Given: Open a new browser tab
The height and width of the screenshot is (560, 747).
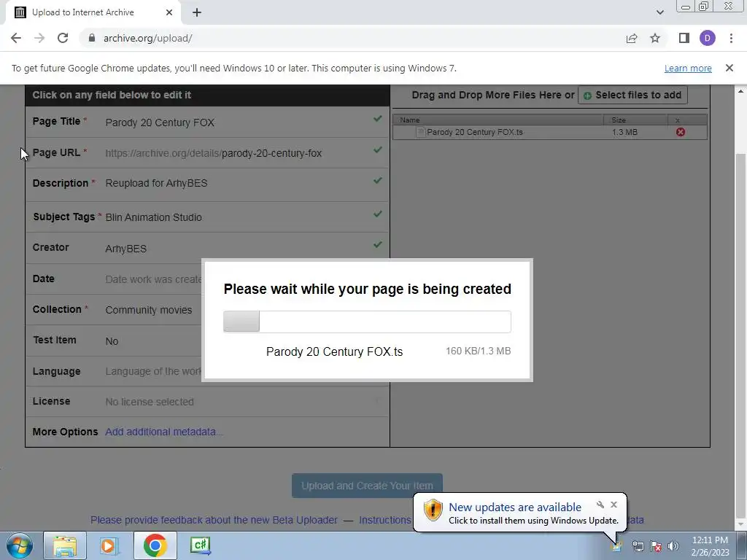Looking at the screenshot, I should click(x=197, y=13).
